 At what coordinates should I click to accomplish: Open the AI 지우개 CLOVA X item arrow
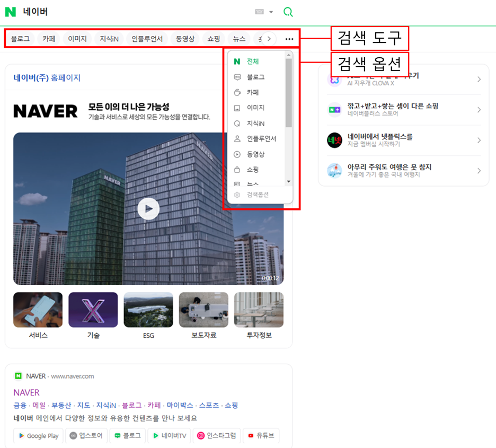pyautogui.click(x=479, y=80)
